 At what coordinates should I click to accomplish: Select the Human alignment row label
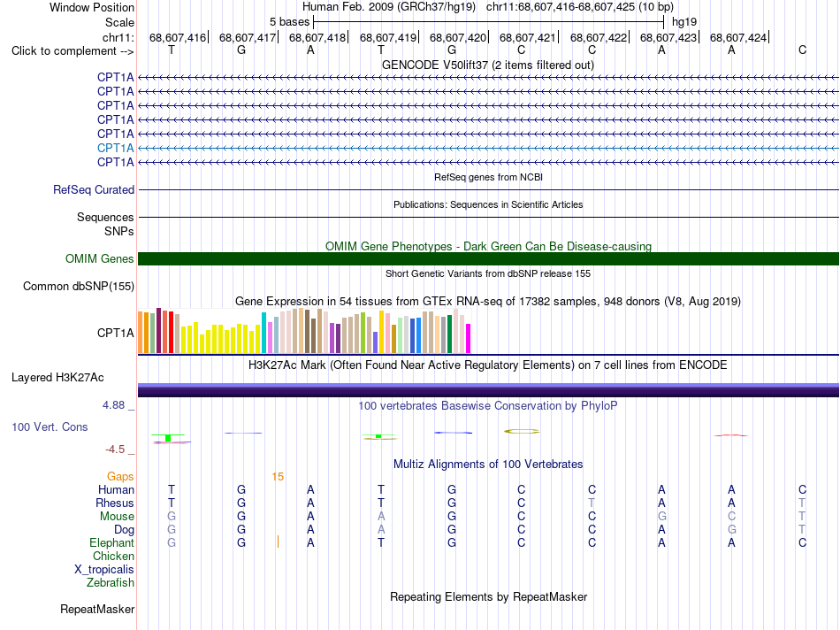tap(116, 489)
